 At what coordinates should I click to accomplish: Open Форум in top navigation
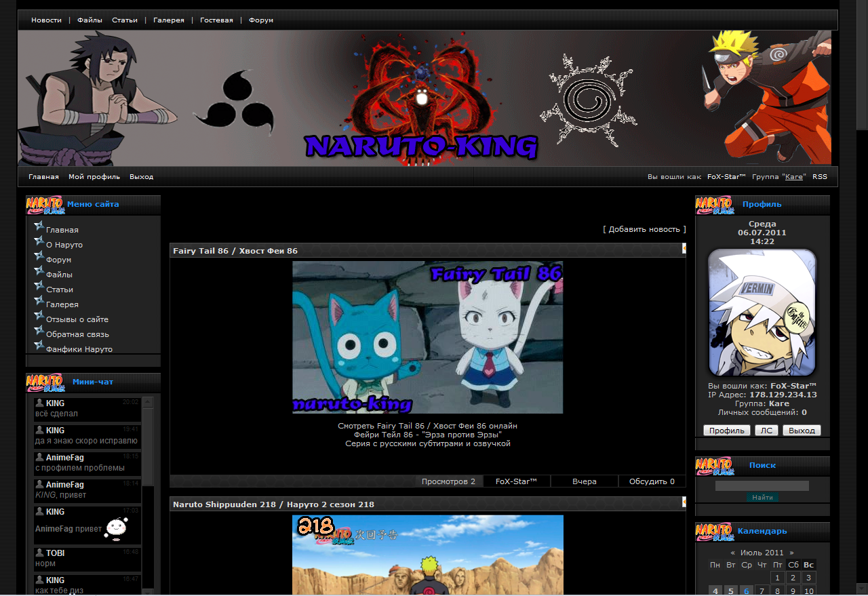[261, 20]
